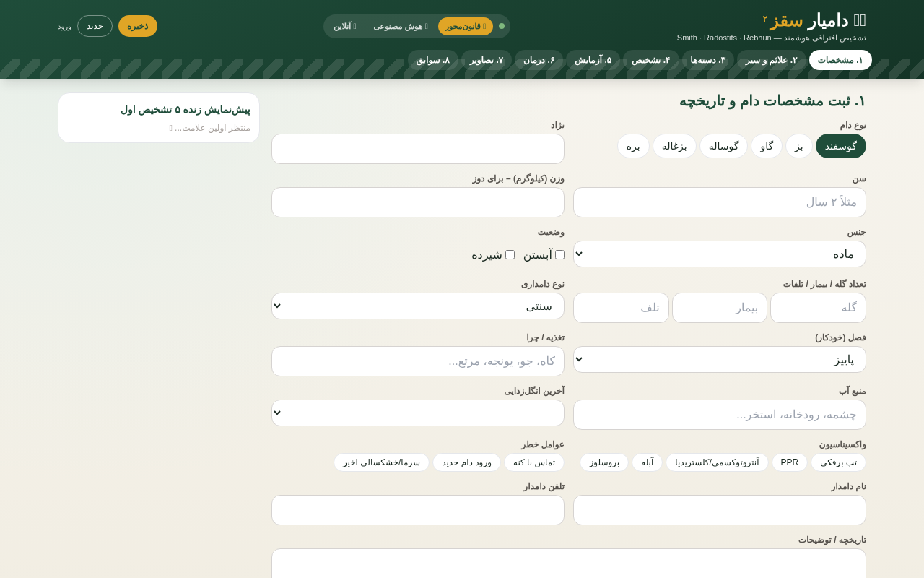Tick the آبستن checkbox

(559, 254)
